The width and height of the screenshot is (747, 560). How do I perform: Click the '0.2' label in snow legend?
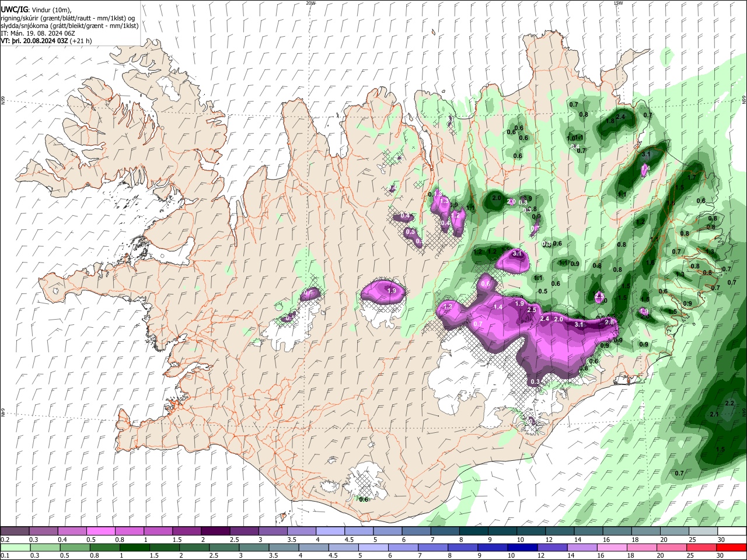tap(5, 540)
